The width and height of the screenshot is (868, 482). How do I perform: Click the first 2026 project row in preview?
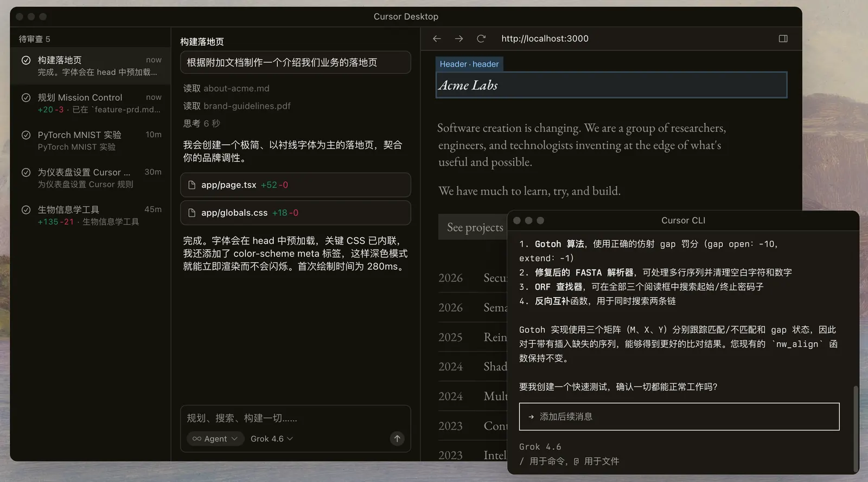[473, 278]
